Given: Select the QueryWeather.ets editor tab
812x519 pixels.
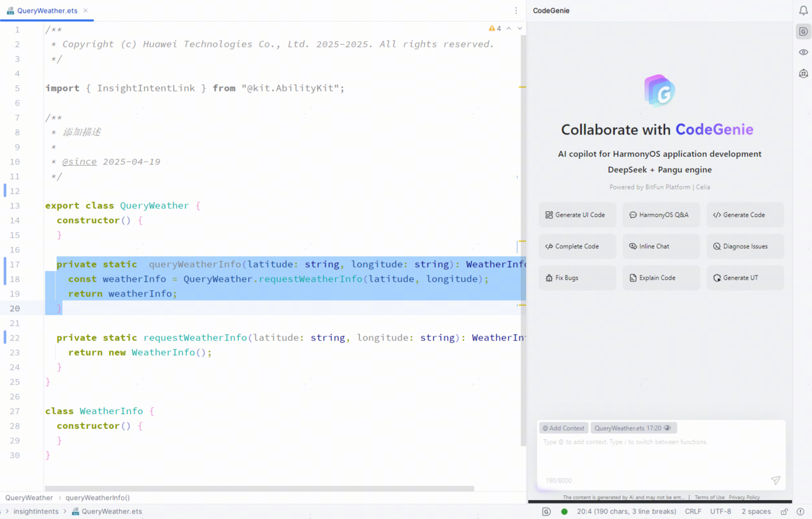Looking at the screenshot, I should pyautogui.click(x=47, y=11).
